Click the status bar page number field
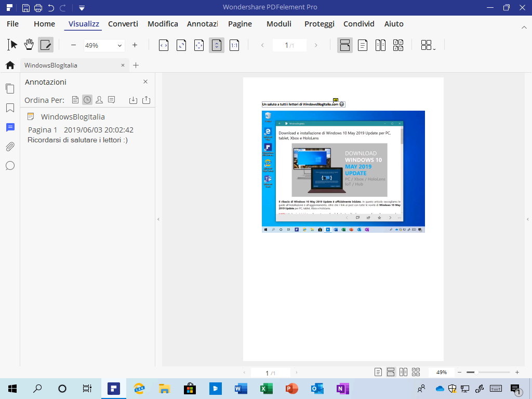The height and width of the screenshot is (399, 532). [x=270, y=373]
